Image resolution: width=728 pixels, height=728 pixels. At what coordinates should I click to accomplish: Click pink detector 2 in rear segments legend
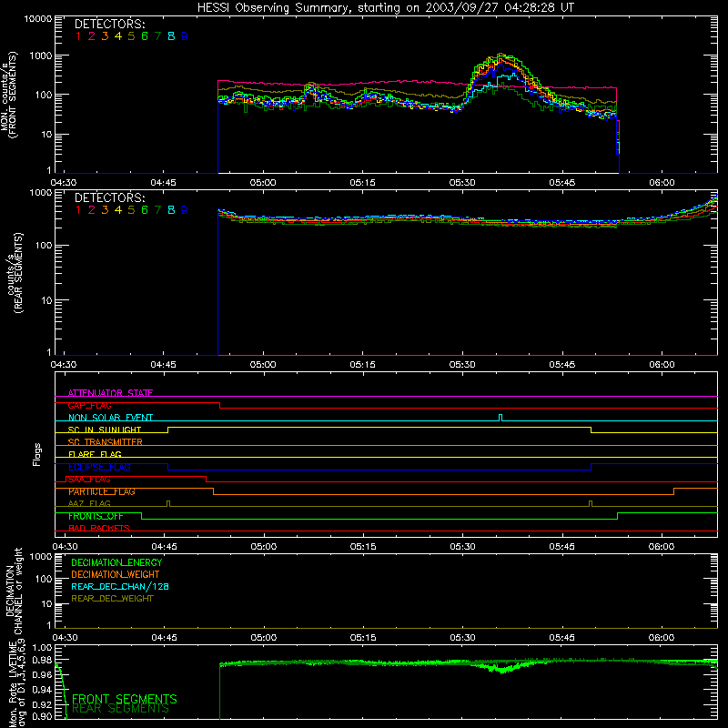click(x=92, y=210)
